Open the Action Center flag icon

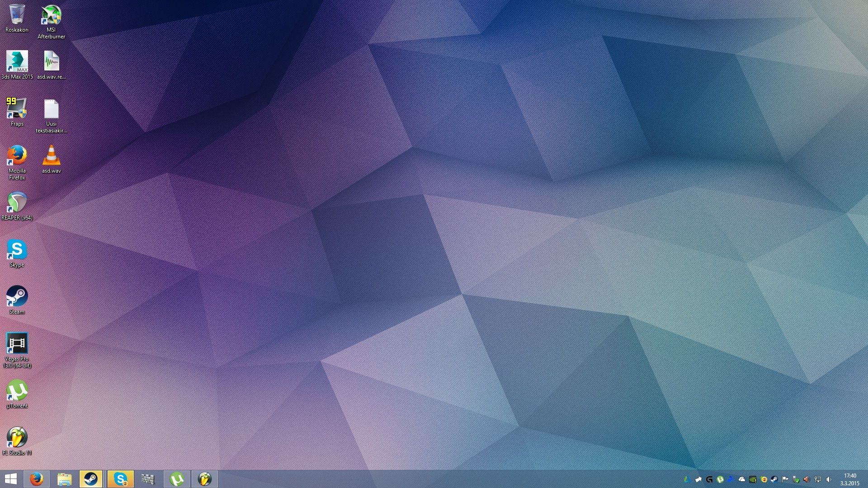[x=785, y=479]
